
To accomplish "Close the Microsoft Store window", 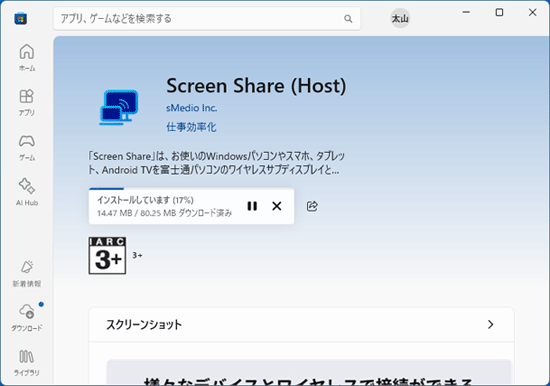I will pos(532,12).
